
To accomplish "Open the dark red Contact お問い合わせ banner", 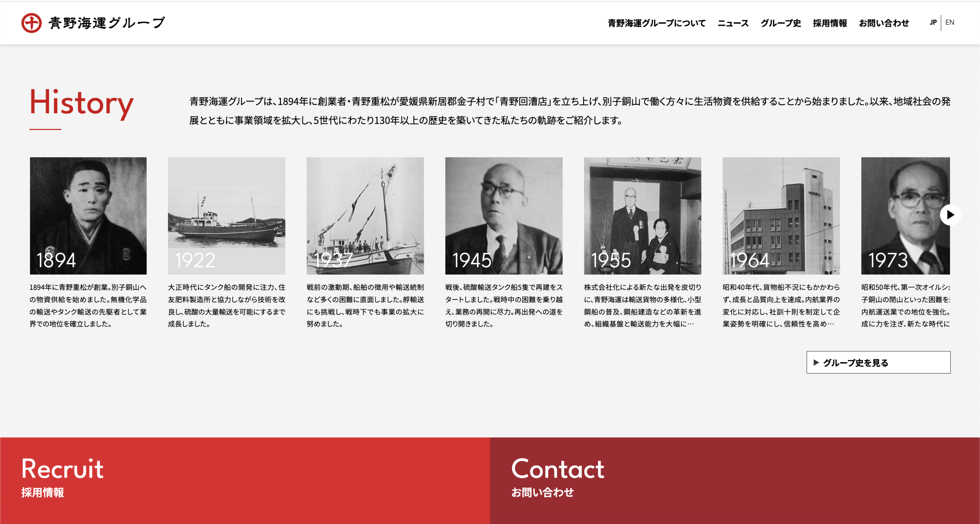I will 735,480.
